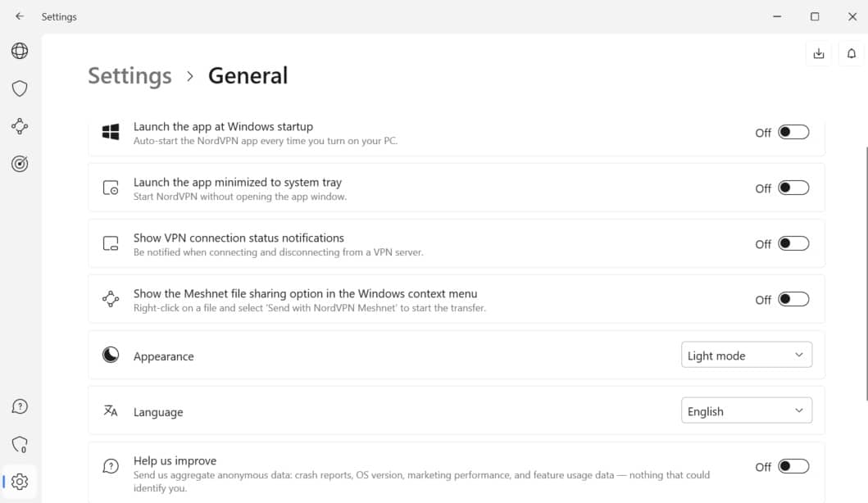Click the download icon at top right

click(819, 54)
